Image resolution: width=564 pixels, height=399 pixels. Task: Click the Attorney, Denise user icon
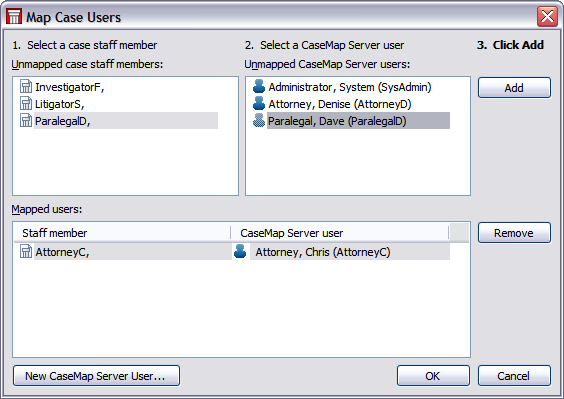pyautogui.click(x=259, y=104)
